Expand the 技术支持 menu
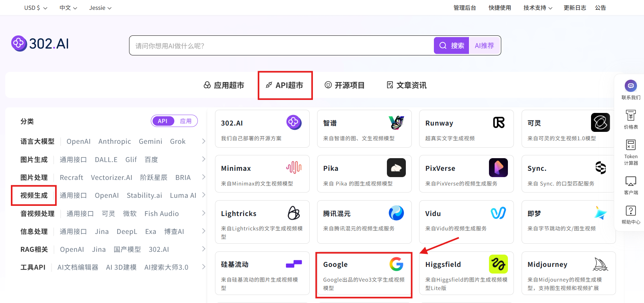This screenshot has width=644, height=303. [x=537, y=8]
